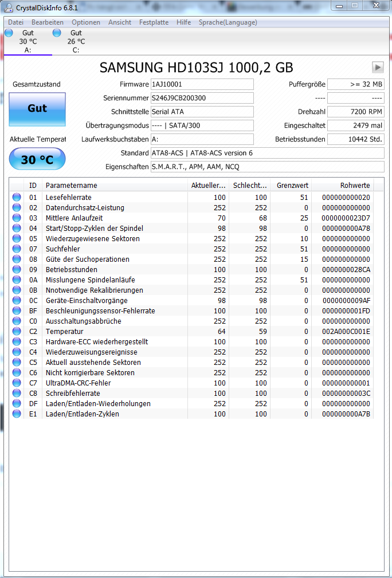Select raw value 0000000023D7
This screenshot has width=392, height=578.
(346, 218)
